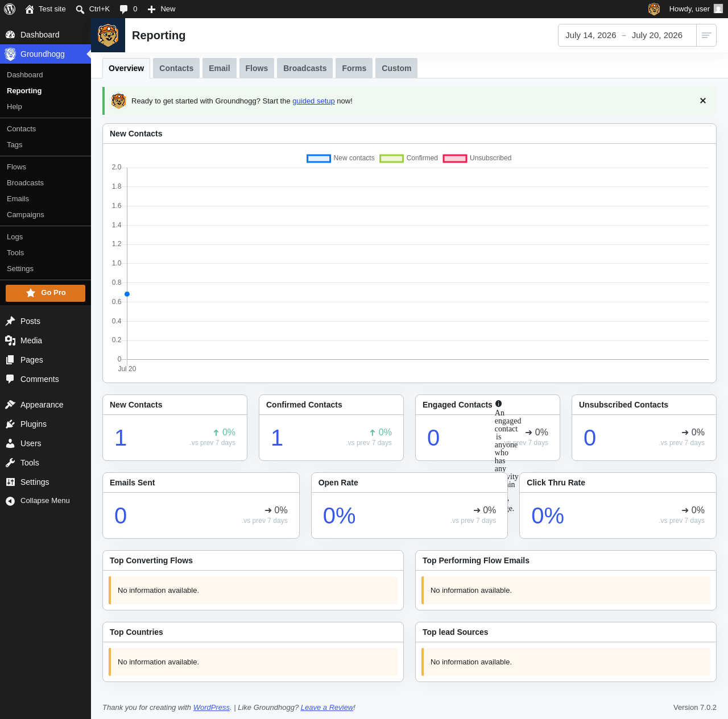Click Click Thru Rate 0% value

548,516
